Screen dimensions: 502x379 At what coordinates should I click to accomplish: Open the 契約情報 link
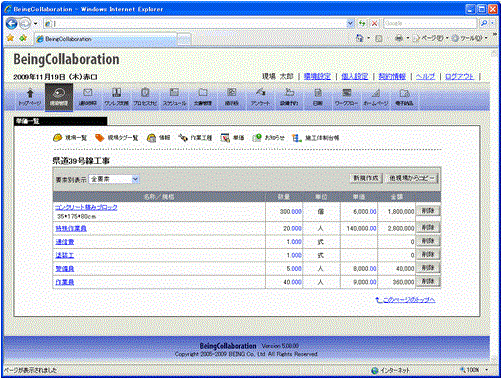point(392,77)
